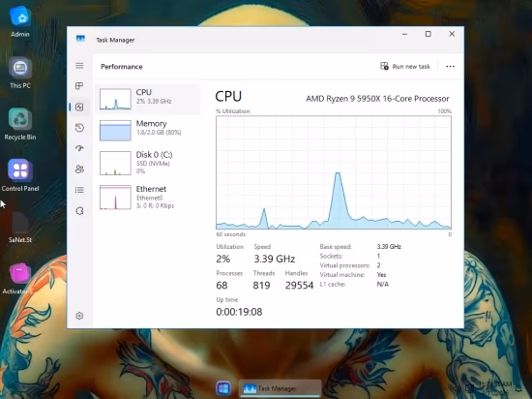The width and height of the screenshot is (532, 399).
Task: Click Run new task button
Action: pyautogui.click(x=405, y=66)
